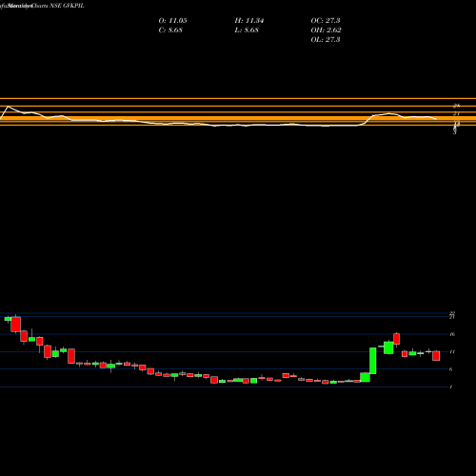Click the red candle at the 16 peak
Screen dimensions: 476x476
coord(397,339)
